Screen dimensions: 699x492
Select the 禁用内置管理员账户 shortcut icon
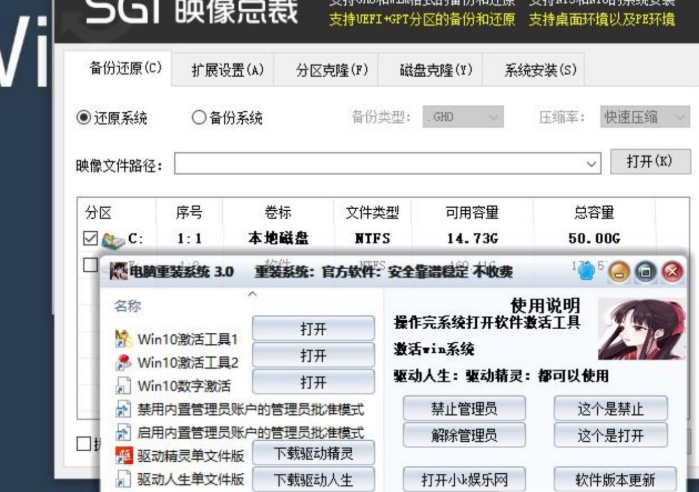(x=123, y=409)
